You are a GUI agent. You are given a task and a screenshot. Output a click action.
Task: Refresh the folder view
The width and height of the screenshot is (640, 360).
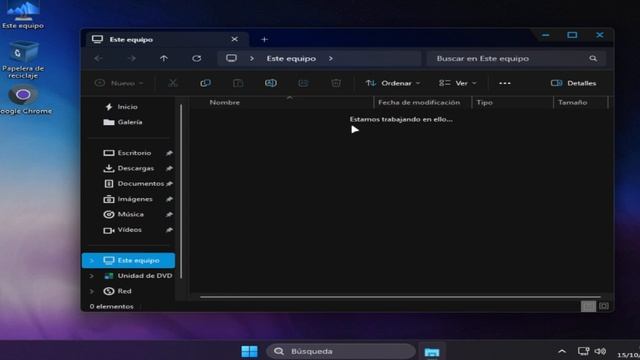[x=197, y=58]
